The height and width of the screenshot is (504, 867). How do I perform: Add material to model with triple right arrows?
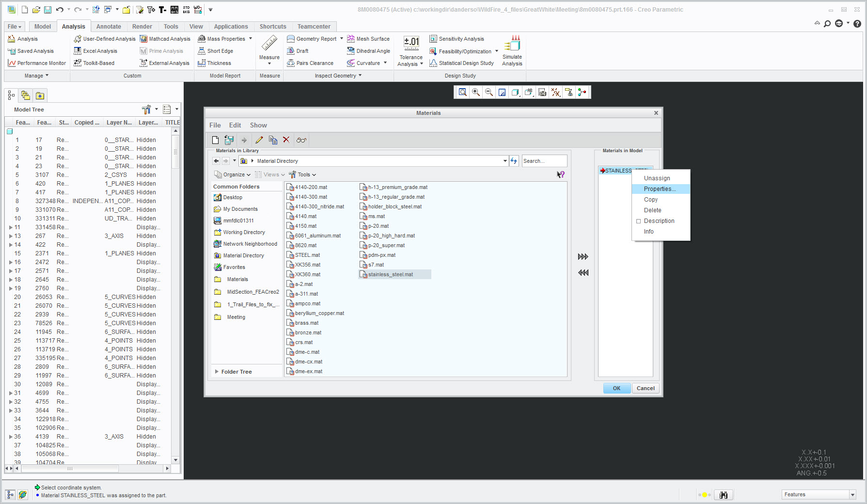pyautogui.click(x=583, y=257)
